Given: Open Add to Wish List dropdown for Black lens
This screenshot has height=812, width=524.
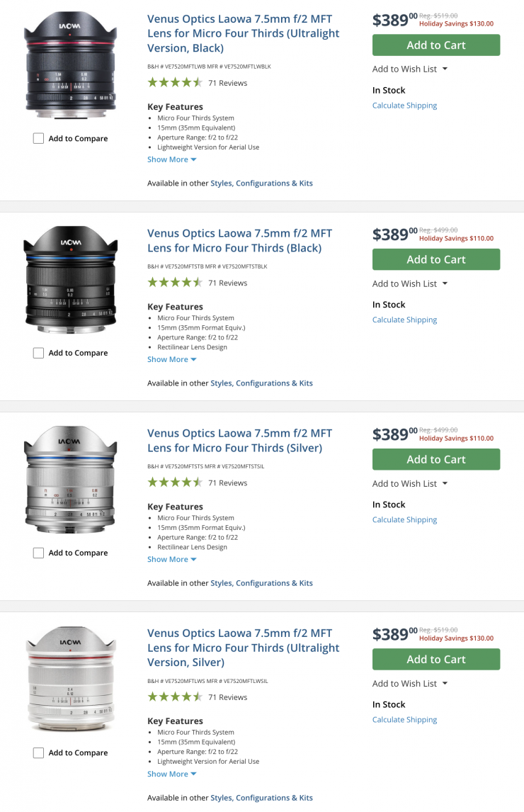Looking at the screenshot, I should [410, 283].
